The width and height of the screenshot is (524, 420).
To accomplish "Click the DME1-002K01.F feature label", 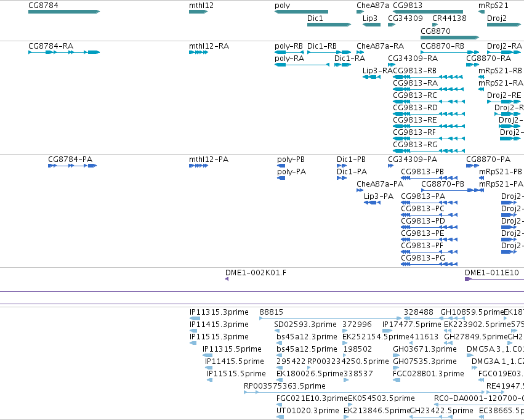I will (x=256, y=273).
